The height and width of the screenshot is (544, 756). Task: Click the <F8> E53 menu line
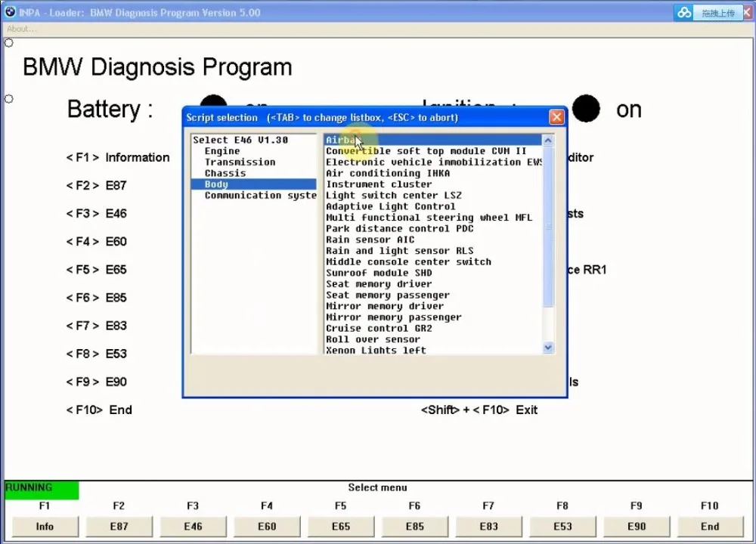click(96, 354)
